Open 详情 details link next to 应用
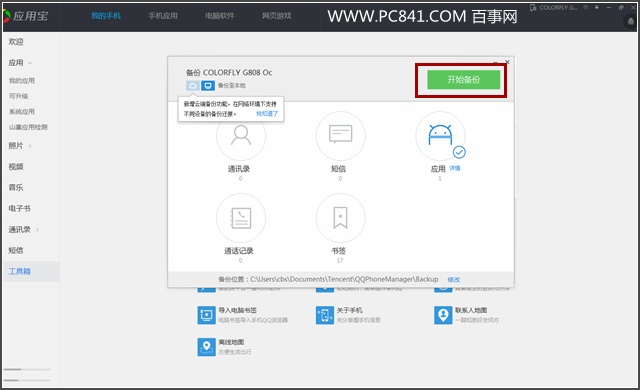This screenshot has width=640, height=390. pyautogui.click(x=455, y=168)
